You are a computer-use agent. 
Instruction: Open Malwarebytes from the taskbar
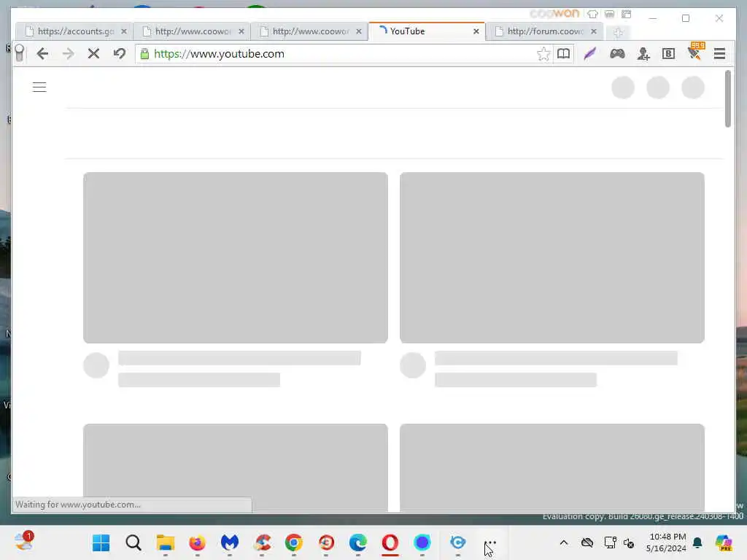click(x=230, y=542)
